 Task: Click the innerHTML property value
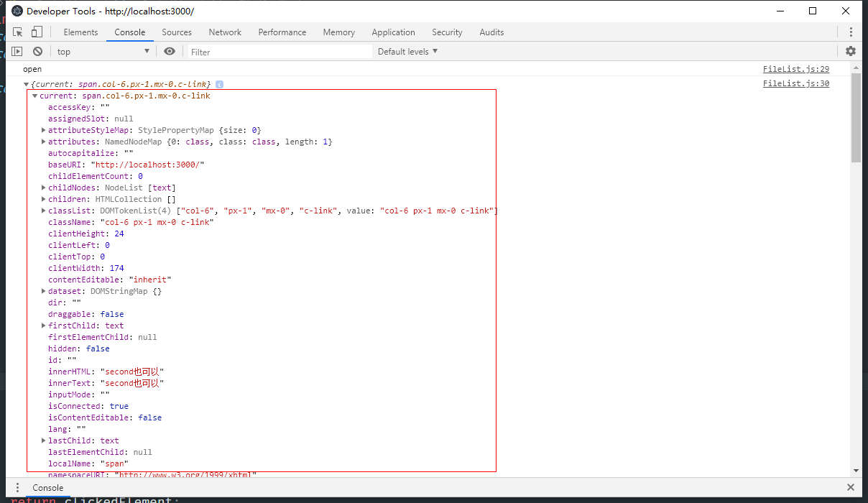(x=132, y=372)
